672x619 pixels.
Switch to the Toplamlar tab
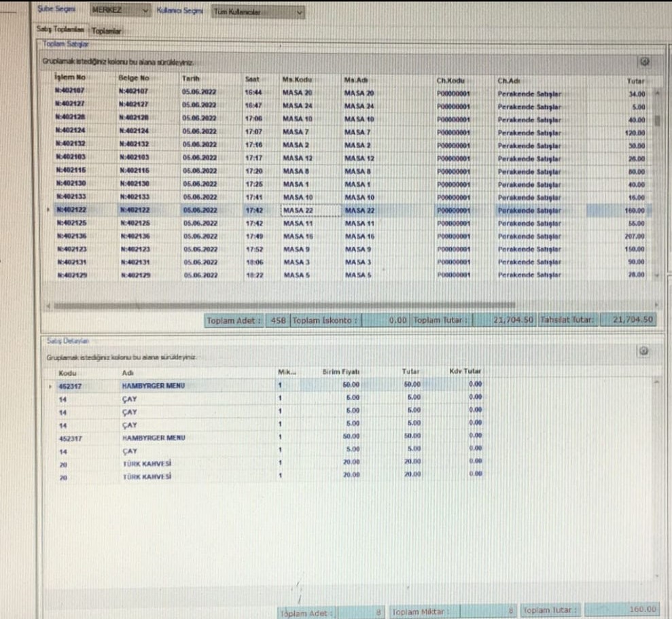(x=106, y=31)
